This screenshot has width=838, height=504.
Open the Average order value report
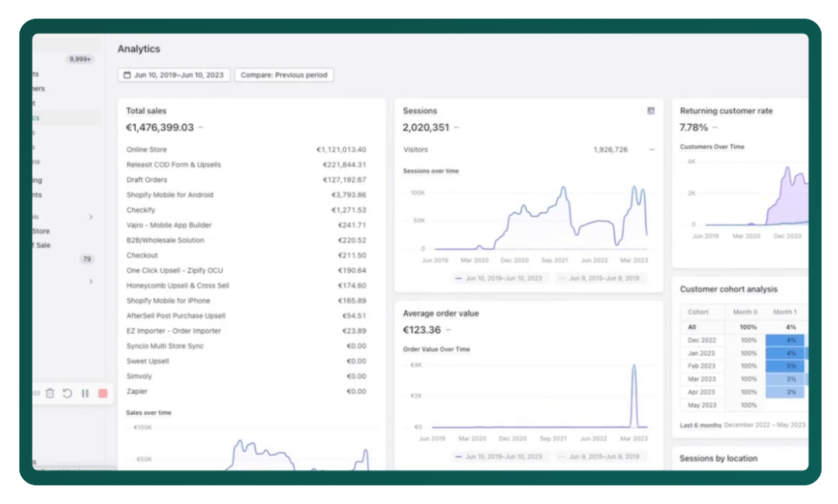click(441, 313)
